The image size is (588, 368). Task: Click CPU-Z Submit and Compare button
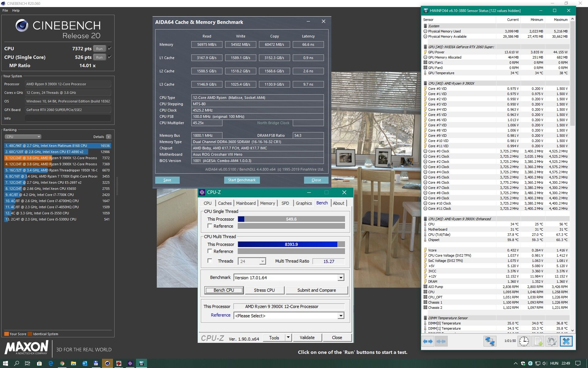click(317, 290)
